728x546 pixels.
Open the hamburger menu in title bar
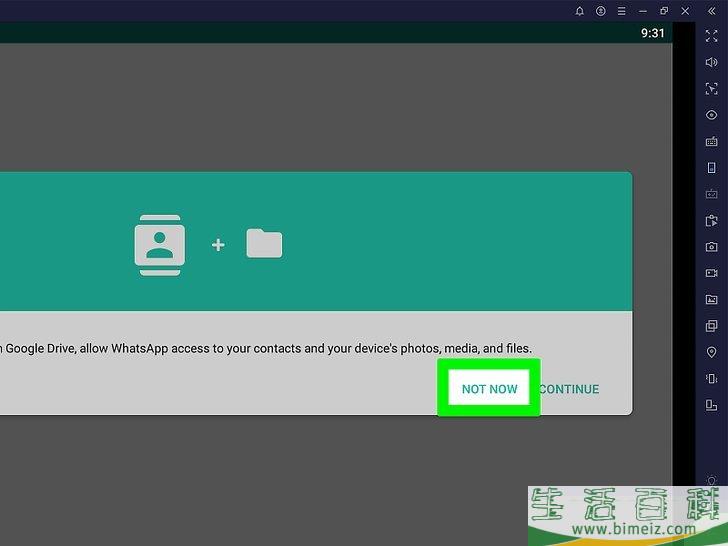[x=621, y=11]
